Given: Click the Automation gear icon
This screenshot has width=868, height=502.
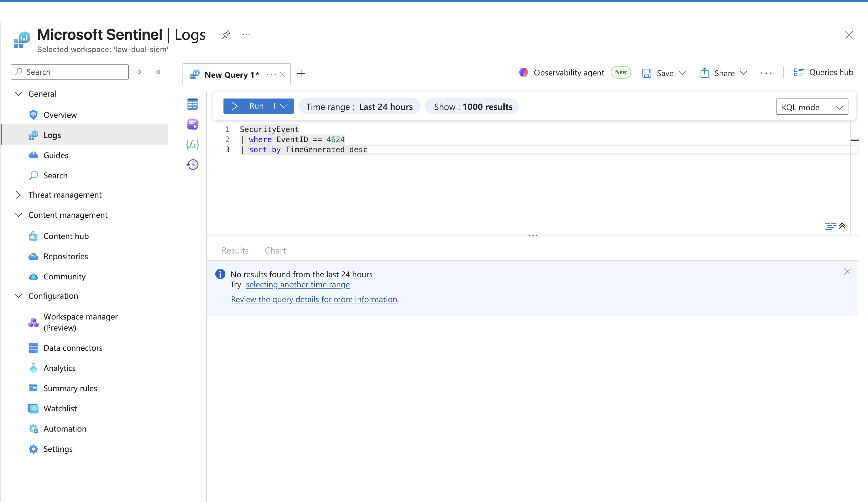Looking at the screenshot, I should coord(33,429).
